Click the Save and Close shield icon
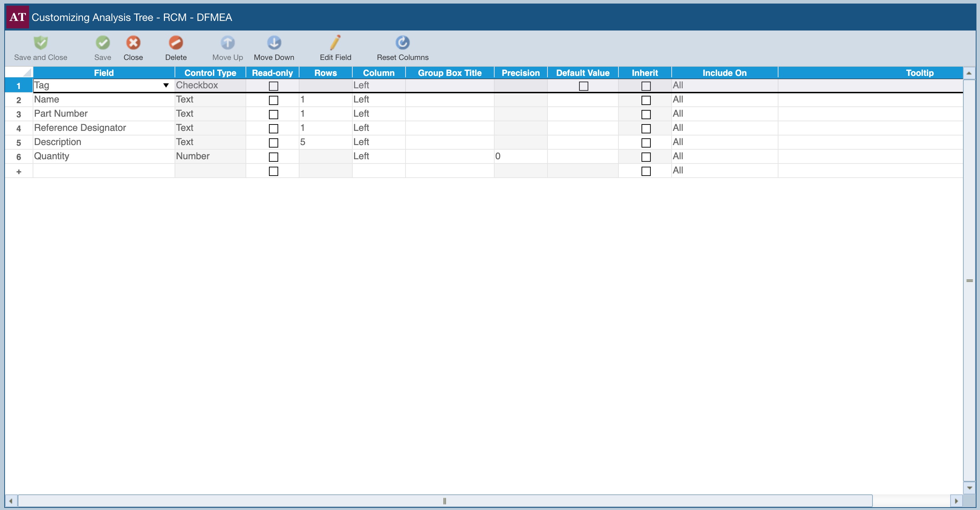 click(x=41, y=43)
